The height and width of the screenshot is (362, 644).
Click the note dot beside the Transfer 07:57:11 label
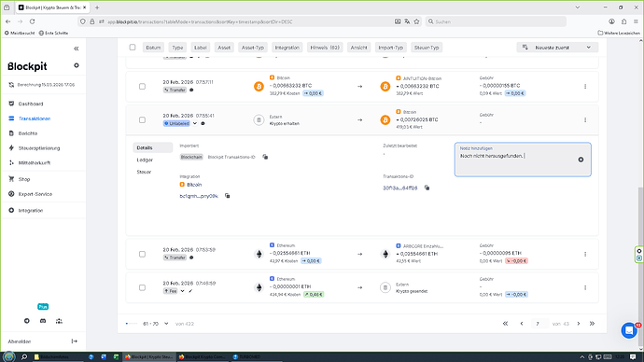[191, 90]
